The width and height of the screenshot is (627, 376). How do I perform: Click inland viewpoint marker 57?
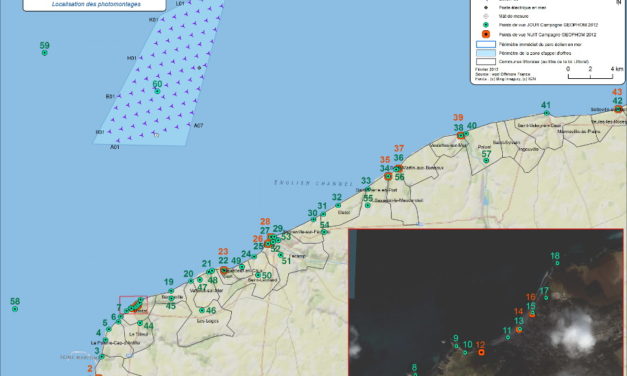point(486,160)
